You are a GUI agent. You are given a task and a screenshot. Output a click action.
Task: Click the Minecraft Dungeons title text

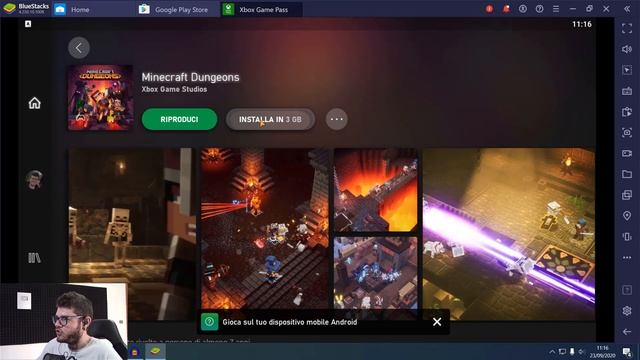click(x=190, y=77)
